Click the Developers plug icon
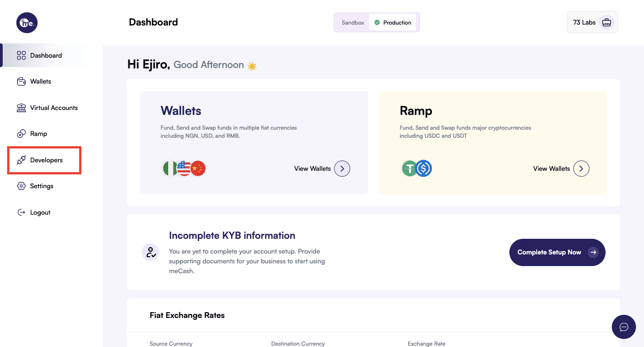644x347 pixels. [x=21, y=160]
